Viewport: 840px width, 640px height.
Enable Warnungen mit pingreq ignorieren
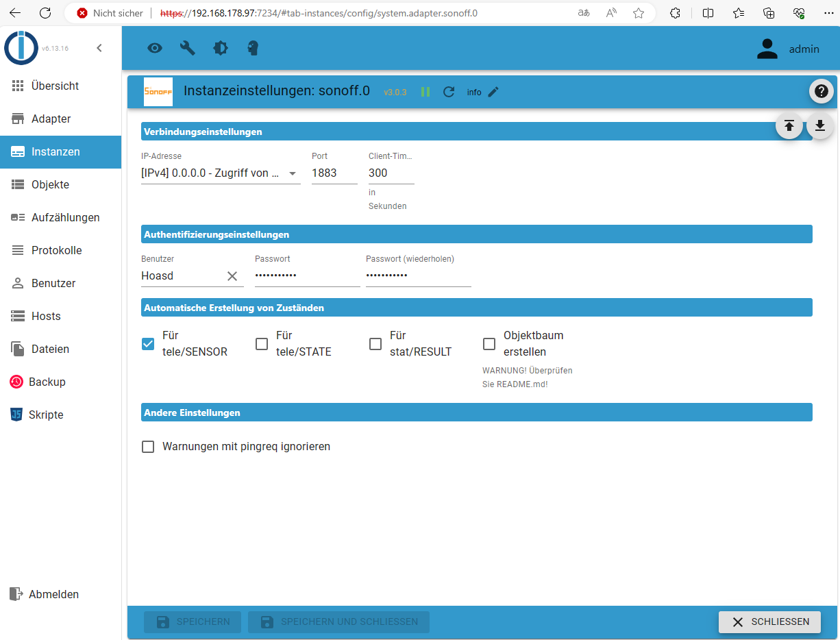[148, 447]
